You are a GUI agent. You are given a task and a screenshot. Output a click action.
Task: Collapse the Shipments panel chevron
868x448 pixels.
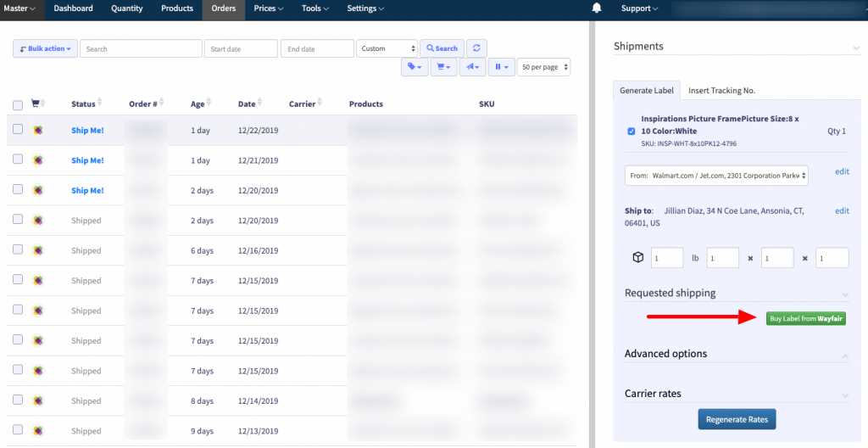[x=856, y=48]
